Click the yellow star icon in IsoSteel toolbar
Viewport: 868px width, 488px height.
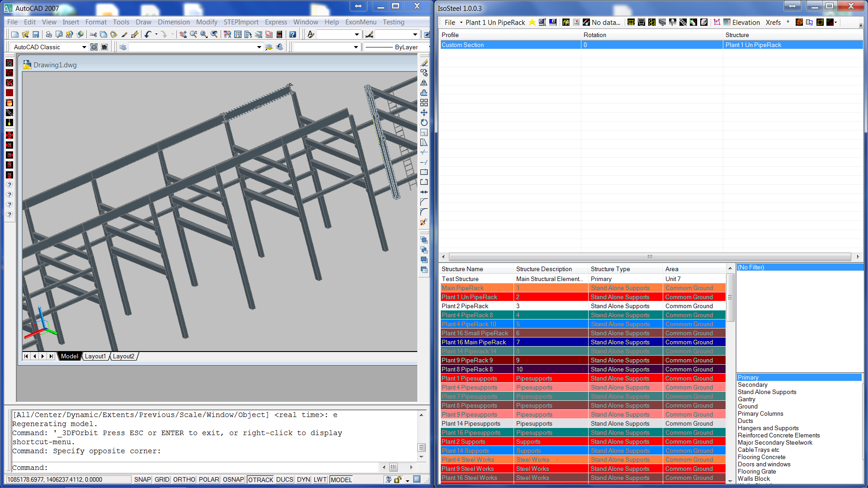532,22
